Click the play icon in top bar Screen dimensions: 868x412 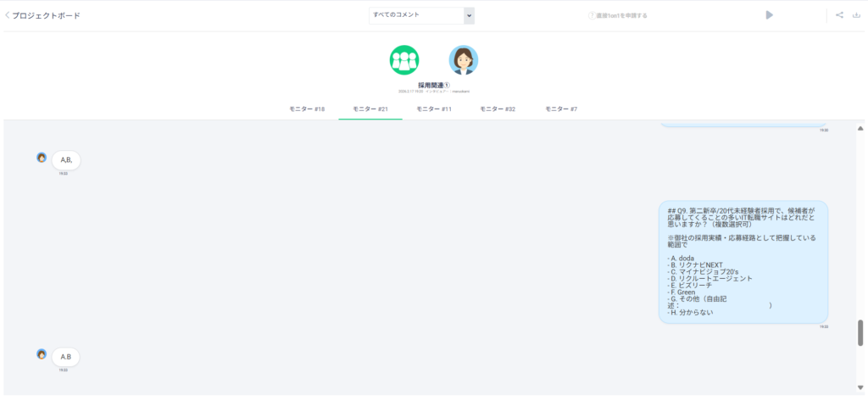(x=770, y=15)
